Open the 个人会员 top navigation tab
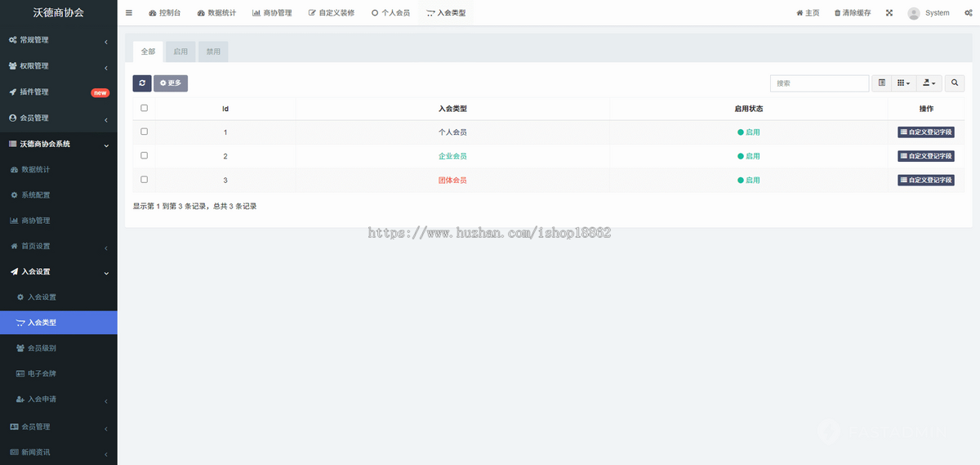This screenshot has height=465, width=980. point(390,13)
